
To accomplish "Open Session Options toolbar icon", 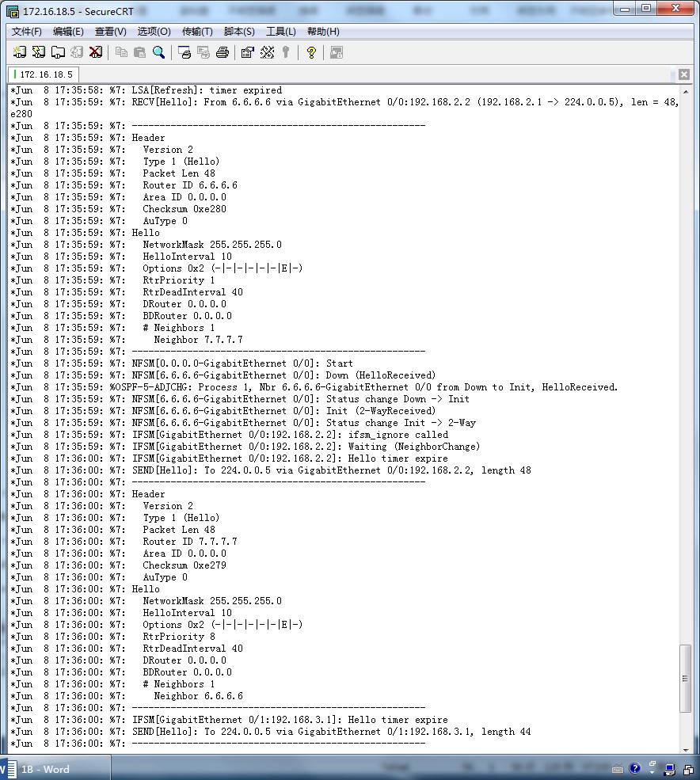I will [247, 52].
